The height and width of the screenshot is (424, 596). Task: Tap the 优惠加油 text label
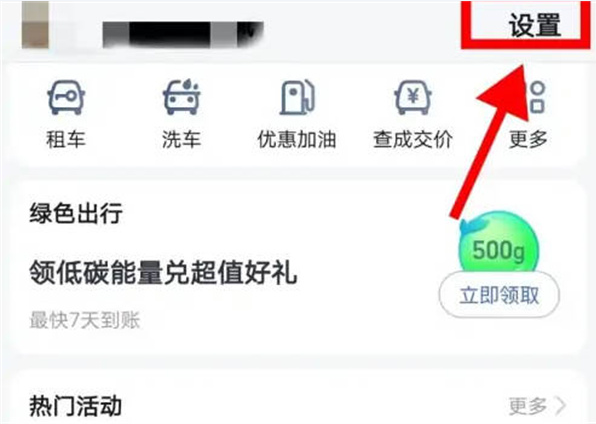(297, 139)
